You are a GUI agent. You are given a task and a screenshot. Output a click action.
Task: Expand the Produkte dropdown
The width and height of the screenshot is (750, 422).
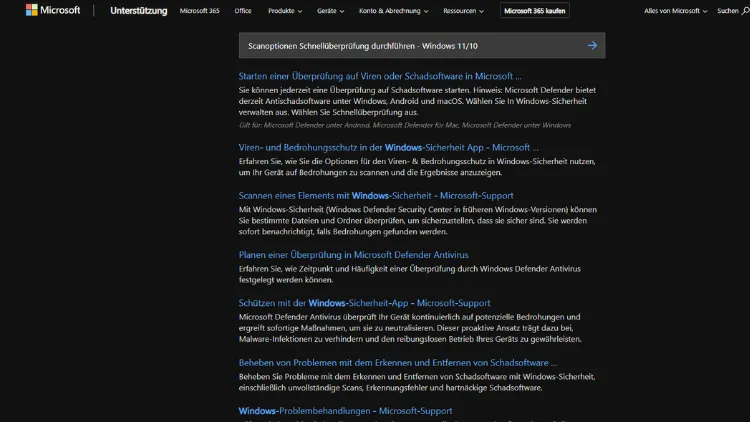(x=285, y=11)
